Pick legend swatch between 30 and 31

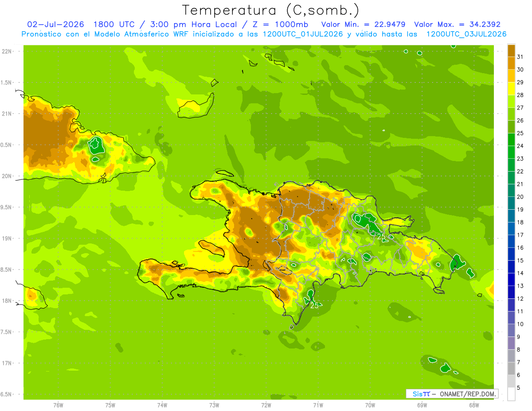pos(511,63)
